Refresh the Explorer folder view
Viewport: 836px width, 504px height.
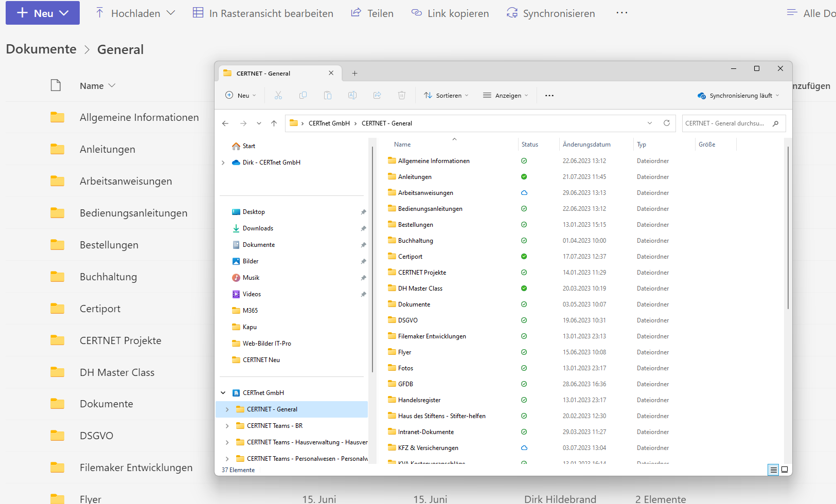pyautogui.click(x=667, y=123)
